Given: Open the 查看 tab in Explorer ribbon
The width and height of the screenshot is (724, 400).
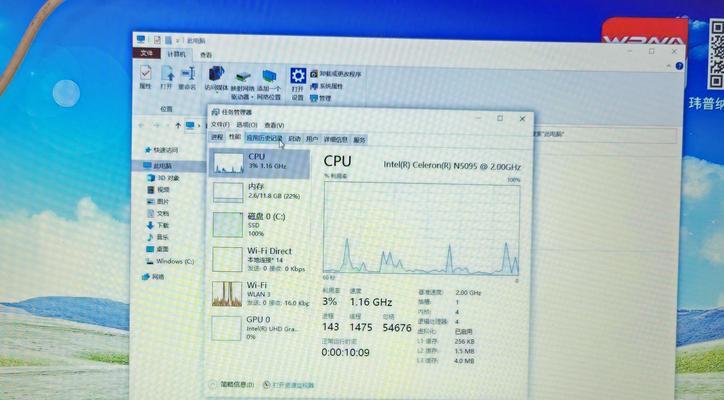Looking at the screenshot, I should click(x=206, y=55).
